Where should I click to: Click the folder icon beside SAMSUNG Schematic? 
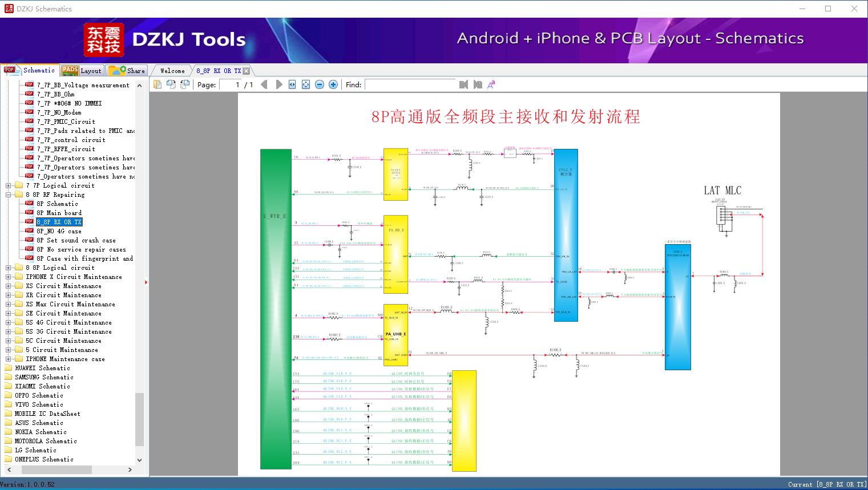(x=8, y=377)
